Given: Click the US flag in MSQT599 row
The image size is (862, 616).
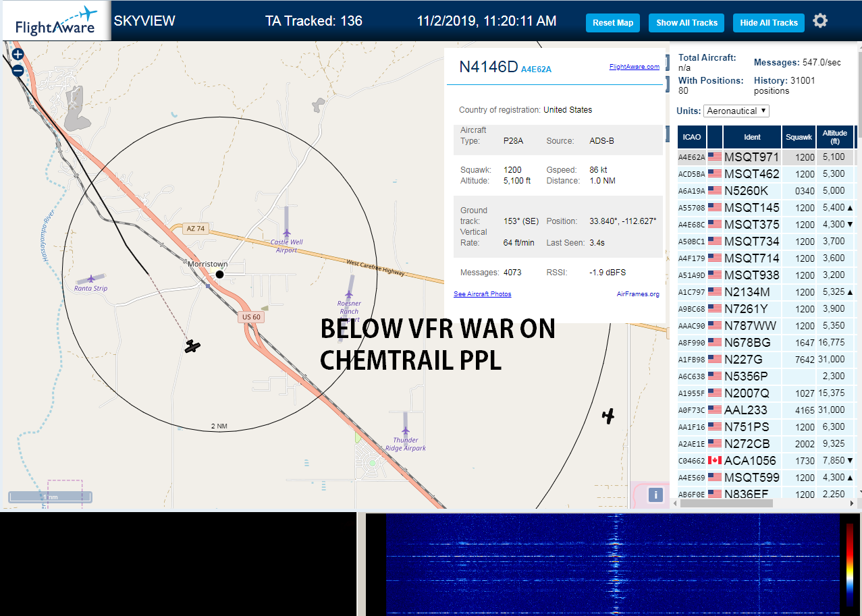Looking at the screenshot, I should (x=715, y=478).
